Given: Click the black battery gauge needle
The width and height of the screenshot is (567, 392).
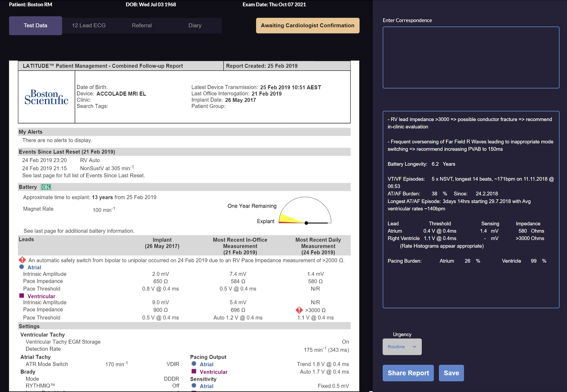Looking at the screenshot, I should point(316,223).
